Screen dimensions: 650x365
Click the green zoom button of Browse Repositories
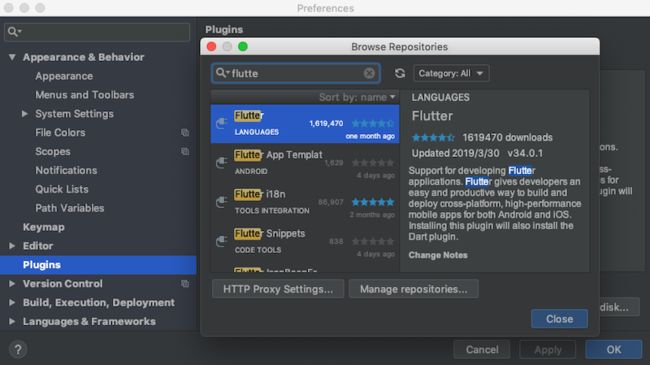coord(243,46)
